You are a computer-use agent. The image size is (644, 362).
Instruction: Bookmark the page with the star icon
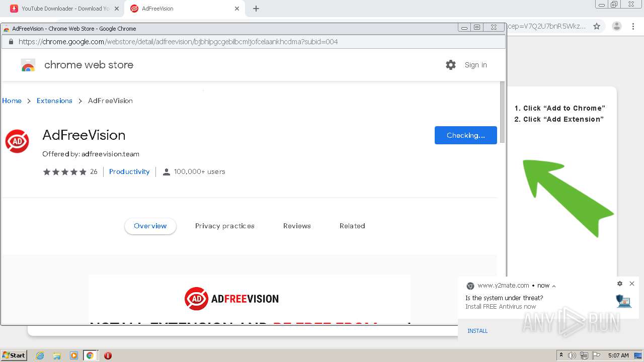click(597, 26)
